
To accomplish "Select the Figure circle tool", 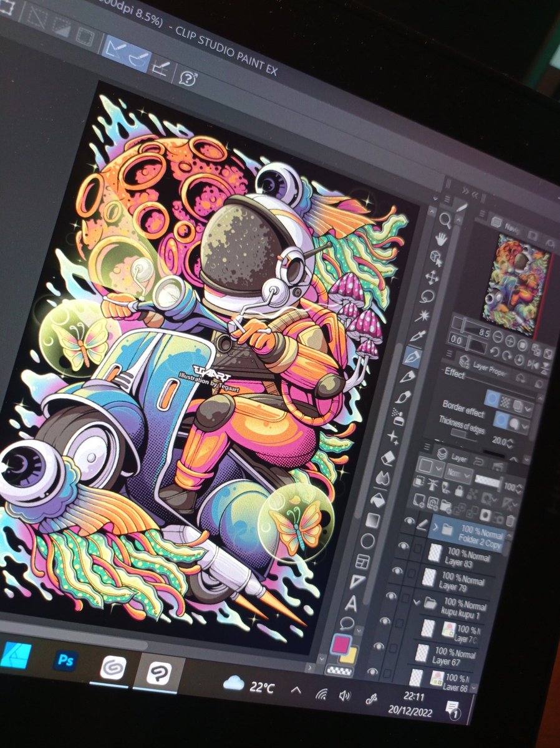I will pos(368,540).
